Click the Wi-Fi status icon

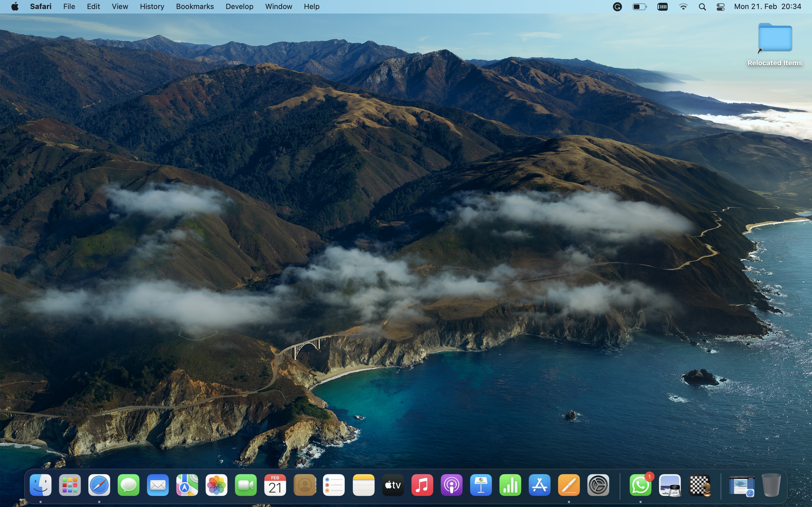tap(683, 7)
